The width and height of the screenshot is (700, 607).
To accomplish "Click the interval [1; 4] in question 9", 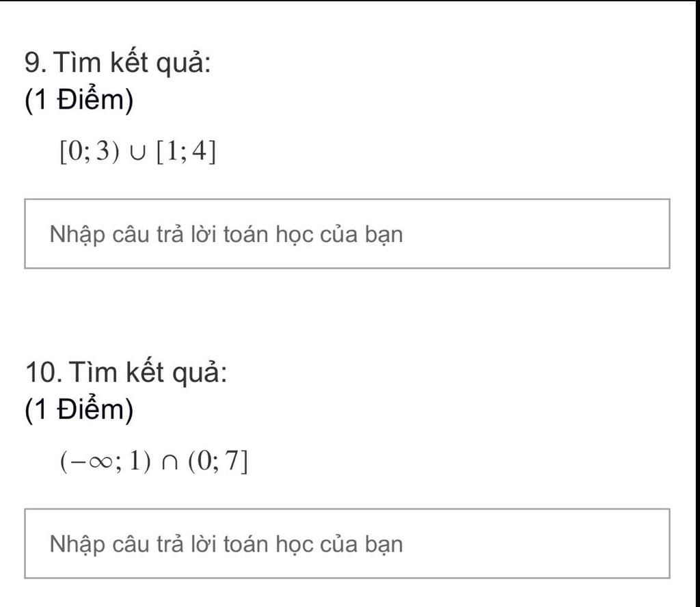I will 186,151.
